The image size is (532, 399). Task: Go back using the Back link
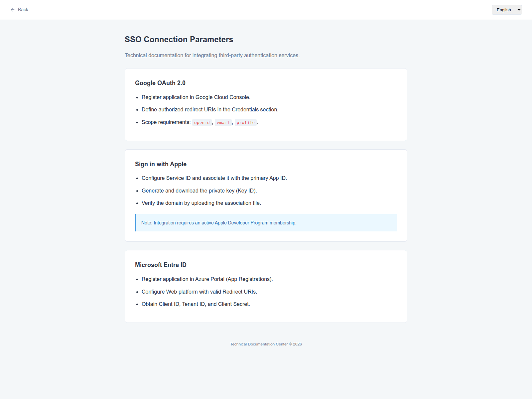[x=19, y=10]
